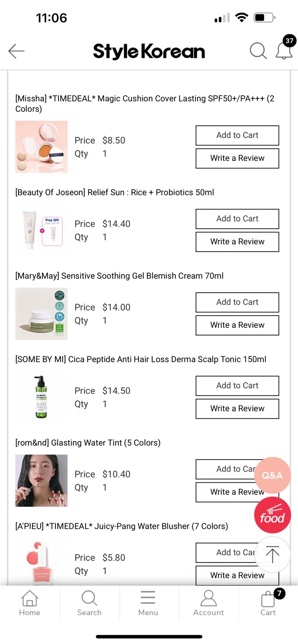Image resolution: width=298 pixels, height=644 pixels.
Task: Tap the Q&A floating bubble
Action: point(272,475)
